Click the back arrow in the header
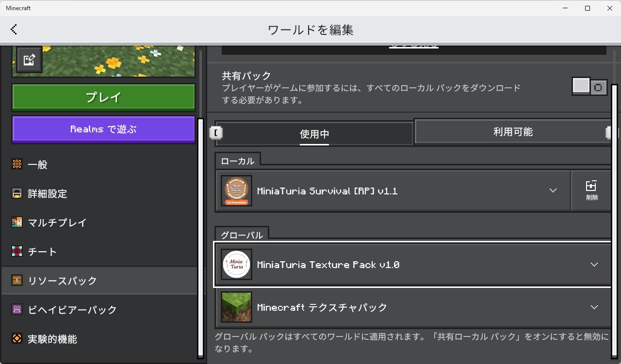The height and width of the screenshot is (364, 621). click(14, 30)
